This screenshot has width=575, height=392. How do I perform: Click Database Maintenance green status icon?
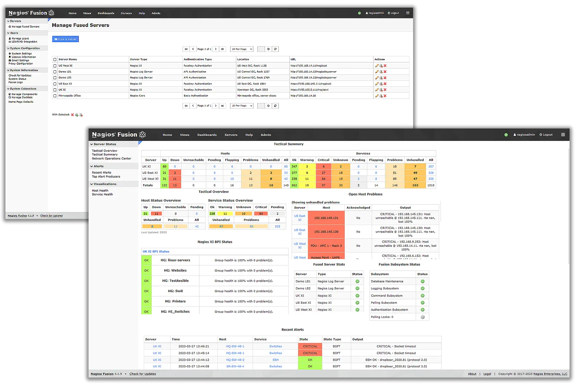(423, 281)
